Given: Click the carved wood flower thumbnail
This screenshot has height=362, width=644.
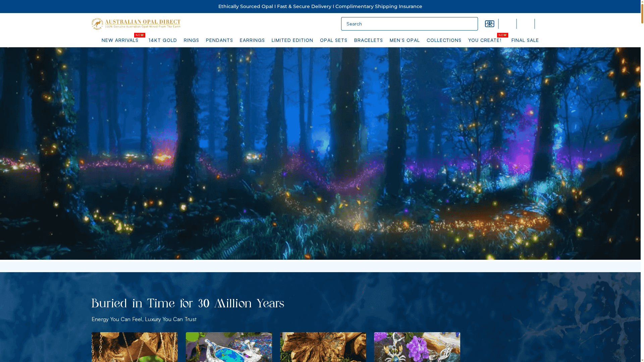Looking at the screenshot, I should tap(323, 347).
